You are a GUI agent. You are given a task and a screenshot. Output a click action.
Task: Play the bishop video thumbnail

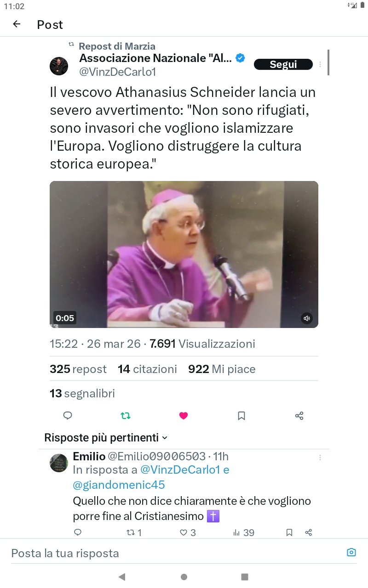pyautogui.click(x=184, y=254)
